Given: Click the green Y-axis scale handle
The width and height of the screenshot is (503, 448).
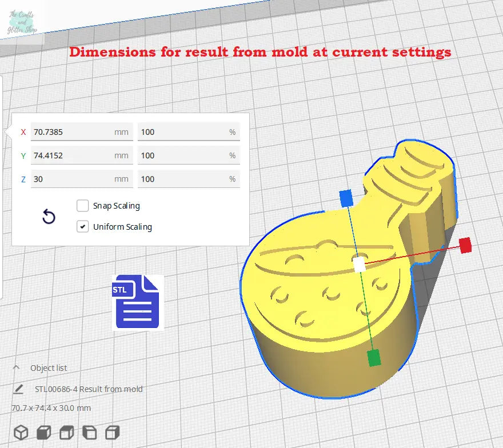Looking at the screenshot, I should [x=374, y=358].
